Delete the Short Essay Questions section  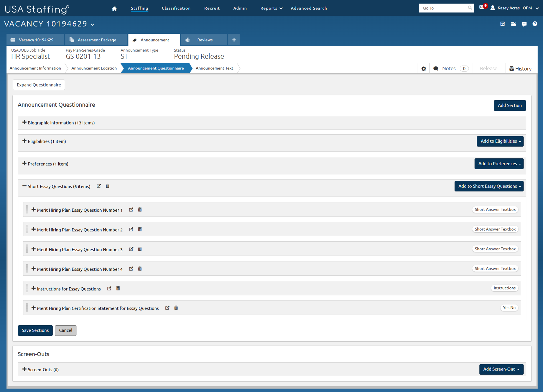click(x=107, y=186)
